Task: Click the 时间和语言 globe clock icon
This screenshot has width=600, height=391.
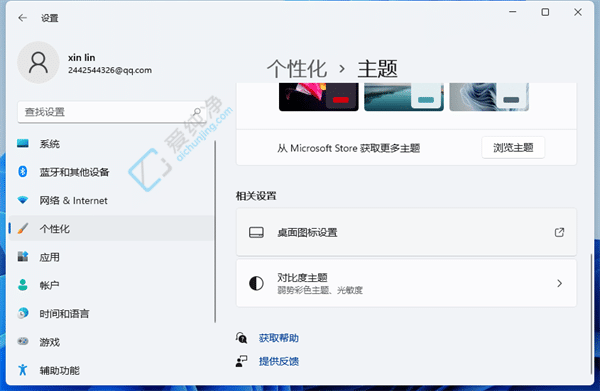Action: click(23, 313)
